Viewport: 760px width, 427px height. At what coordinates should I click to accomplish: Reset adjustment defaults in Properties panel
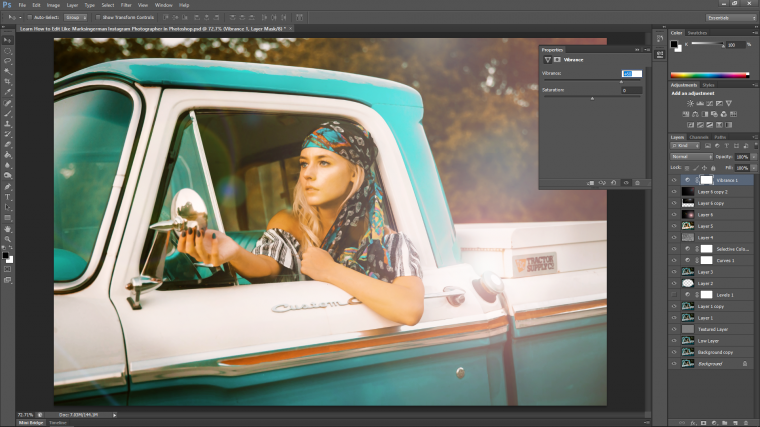coord(614,183)
